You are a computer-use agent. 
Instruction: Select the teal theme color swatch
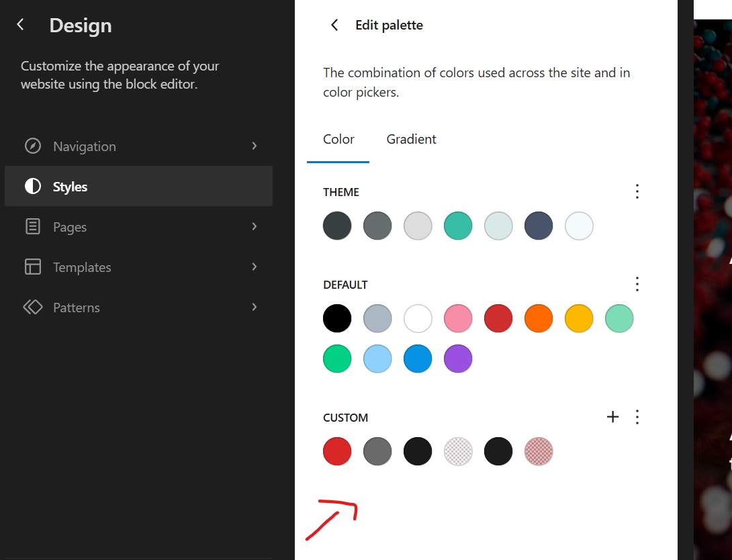pos(458,226)
